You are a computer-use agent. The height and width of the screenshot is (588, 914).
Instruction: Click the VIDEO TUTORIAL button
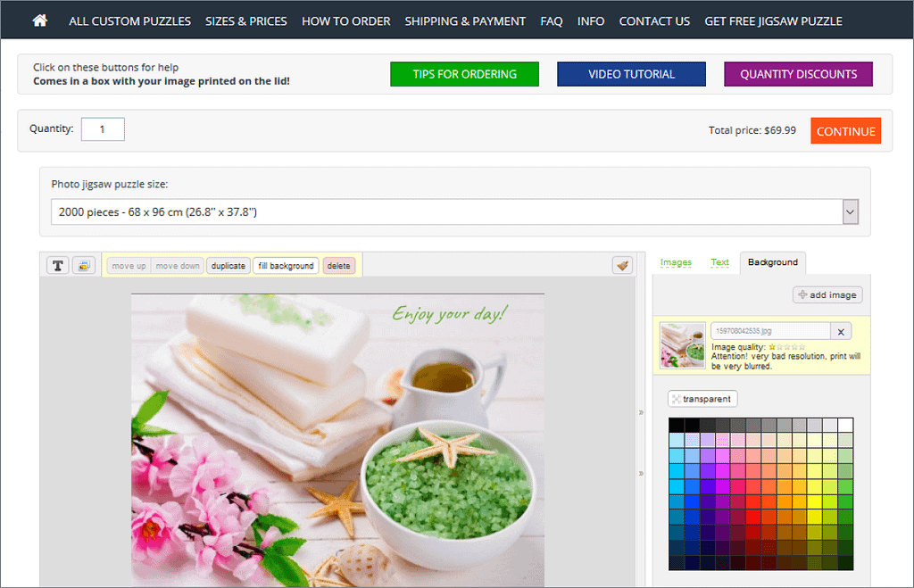pos(631,74)
